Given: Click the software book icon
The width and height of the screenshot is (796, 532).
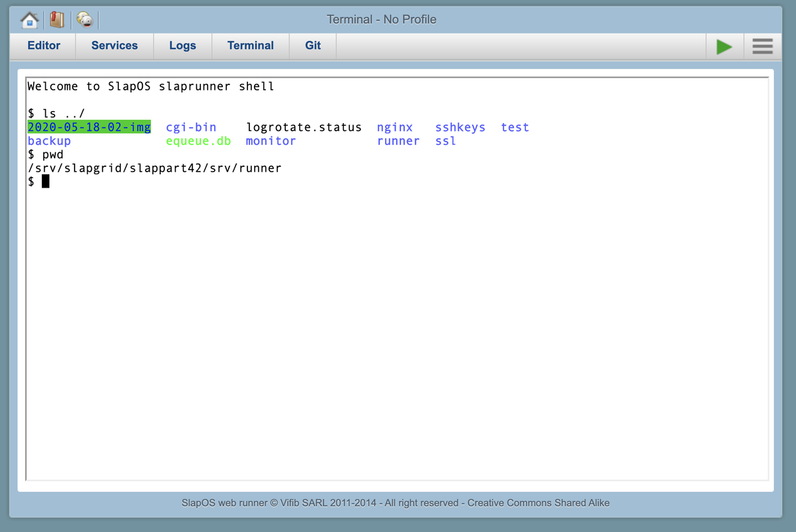Looking at the screenshot, I should coord(57,20).
